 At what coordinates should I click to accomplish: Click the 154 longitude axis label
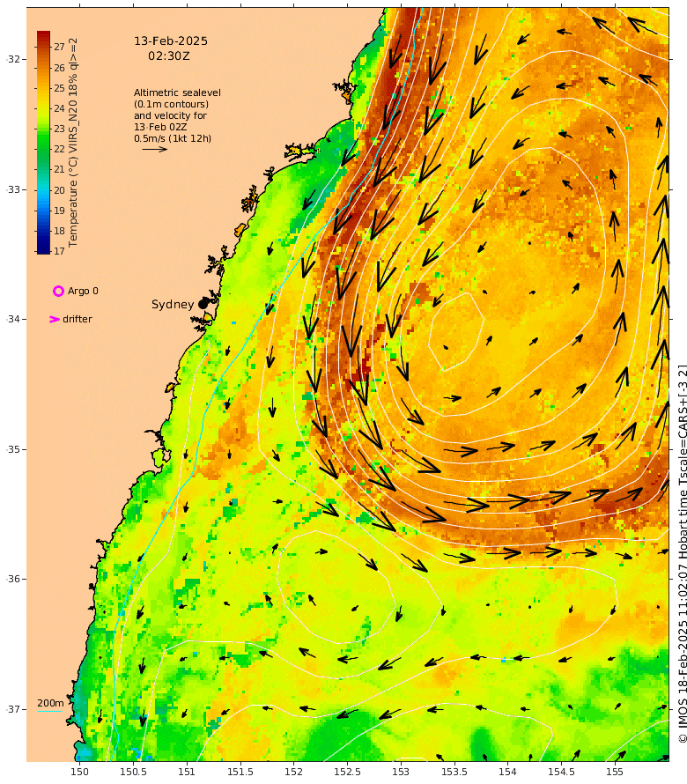click(x=507, y=772)
